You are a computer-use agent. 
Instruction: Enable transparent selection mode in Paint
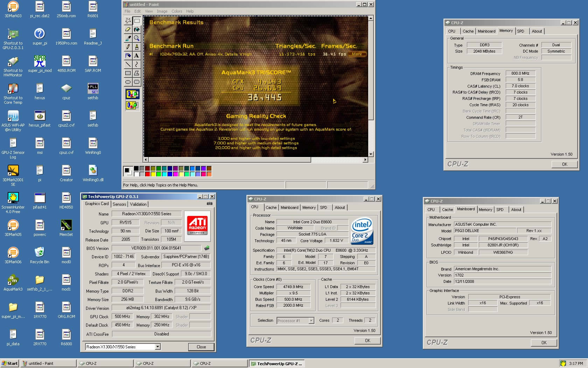click(132, 105)
